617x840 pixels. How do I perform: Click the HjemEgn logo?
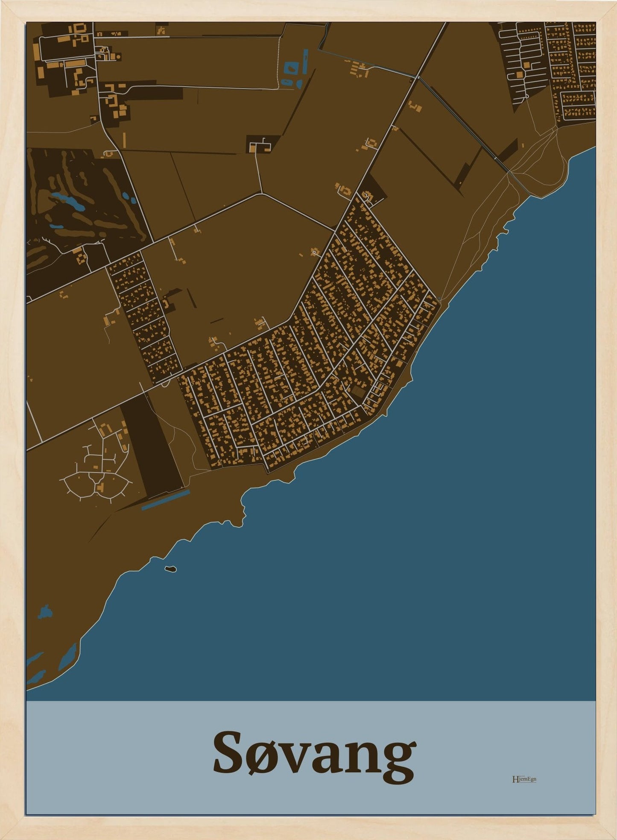[x=524, y=779]
